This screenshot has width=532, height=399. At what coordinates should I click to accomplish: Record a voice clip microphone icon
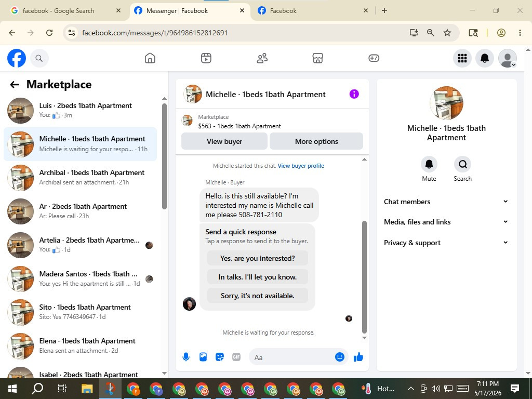click(x=186, y=357)
